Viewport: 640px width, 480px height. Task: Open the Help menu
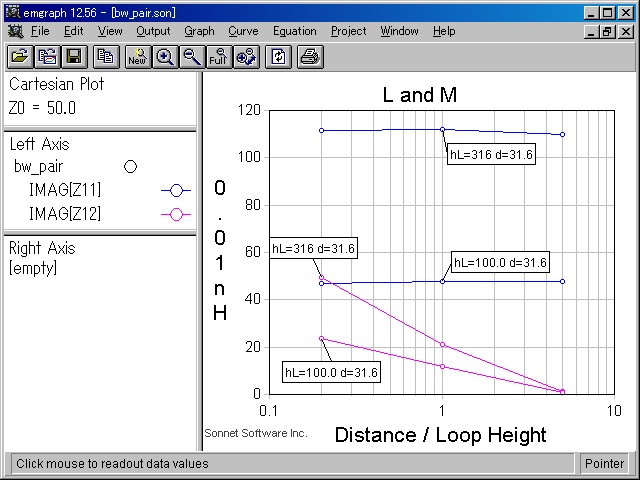[x=444, y=31]
